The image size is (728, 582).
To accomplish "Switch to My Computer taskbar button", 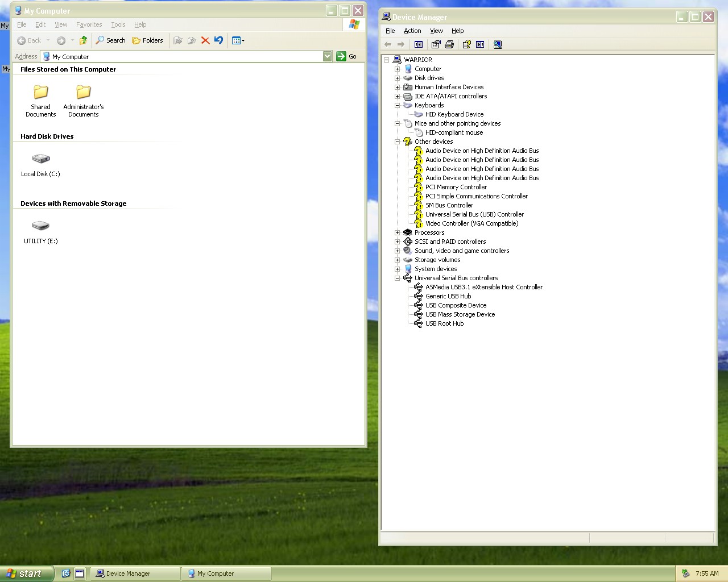I will 227,573.
